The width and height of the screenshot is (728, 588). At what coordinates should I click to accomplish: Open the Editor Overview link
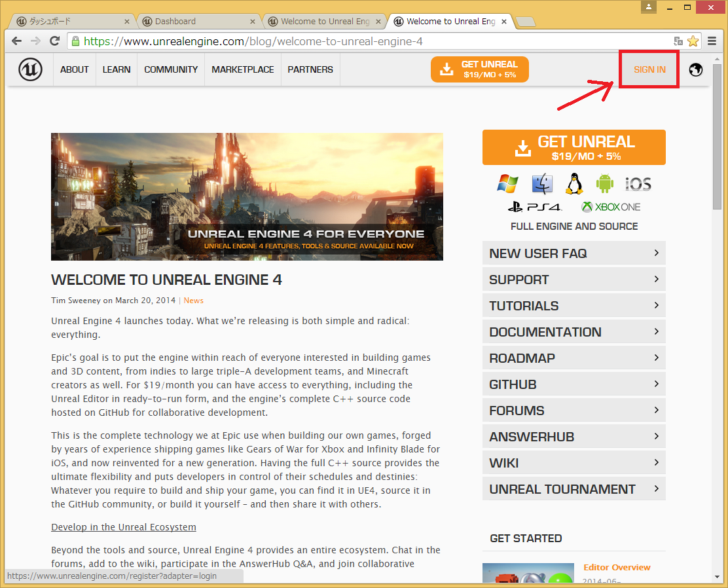coord(617,567)
